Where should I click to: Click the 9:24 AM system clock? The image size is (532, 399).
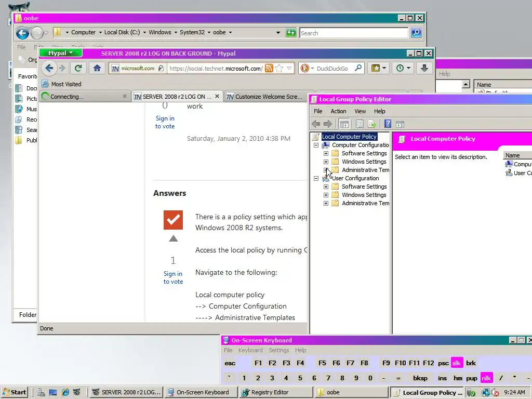[x=514, y=393]
